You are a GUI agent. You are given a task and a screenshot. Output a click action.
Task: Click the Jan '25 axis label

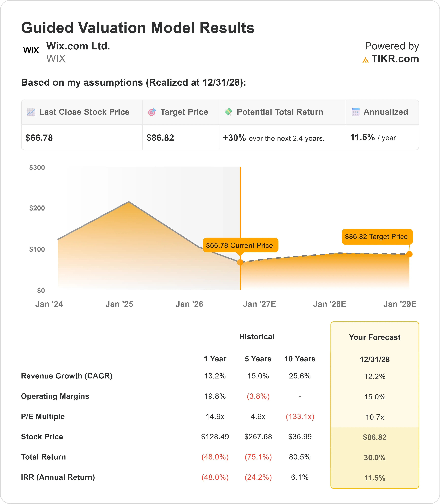click(119, 304)
